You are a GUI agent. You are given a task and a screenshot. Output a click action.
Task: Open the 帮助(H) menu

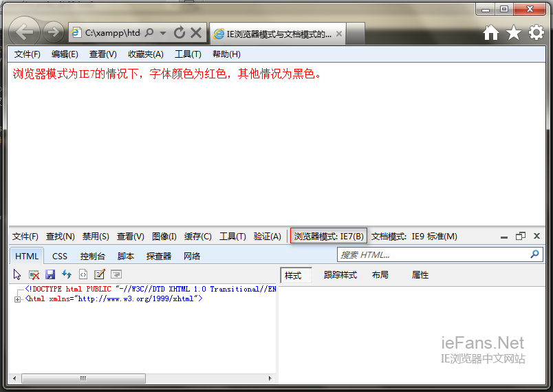click(x=226, y=54)
